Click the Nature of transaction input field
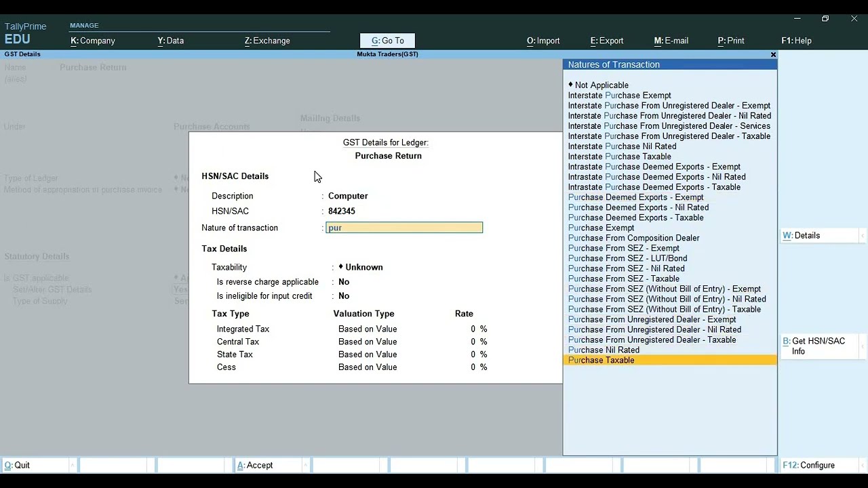 tap(404, 228)
